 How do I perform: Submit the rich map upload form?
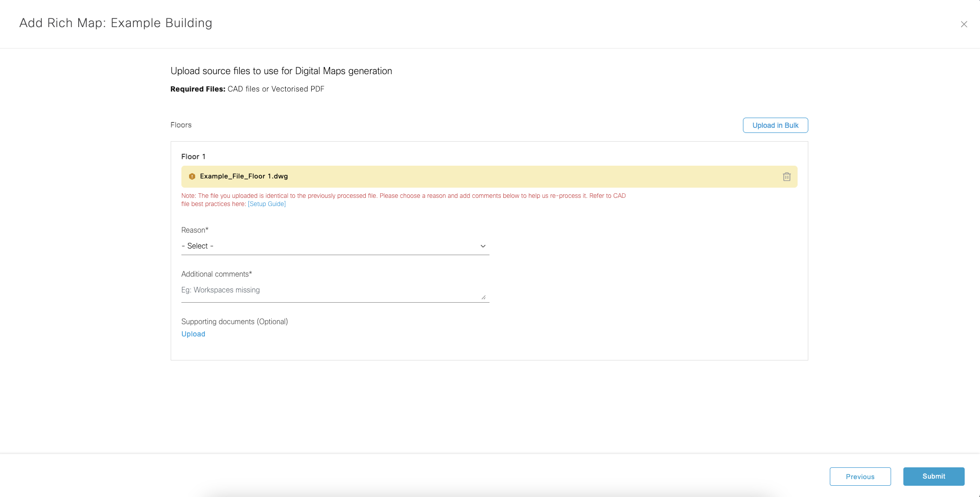[933, 477]
